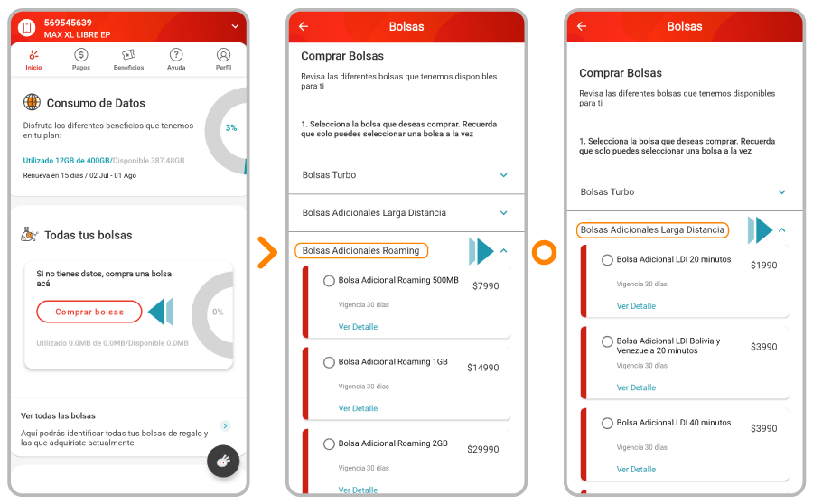Tap the floating chat assistant icon
The width and height of the screenshot is (813, 504).
223,461
